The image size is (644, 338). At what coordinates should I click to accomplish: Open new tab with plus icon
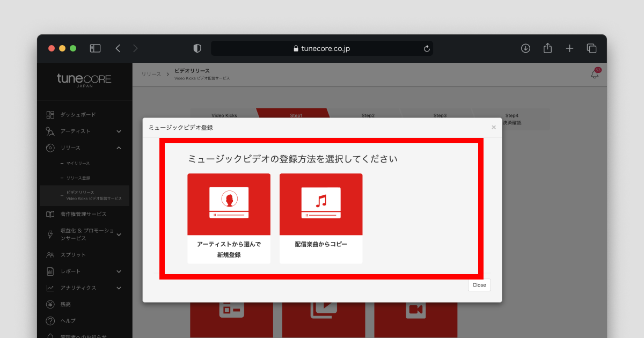pyautogui.click(x=569, y=48)
